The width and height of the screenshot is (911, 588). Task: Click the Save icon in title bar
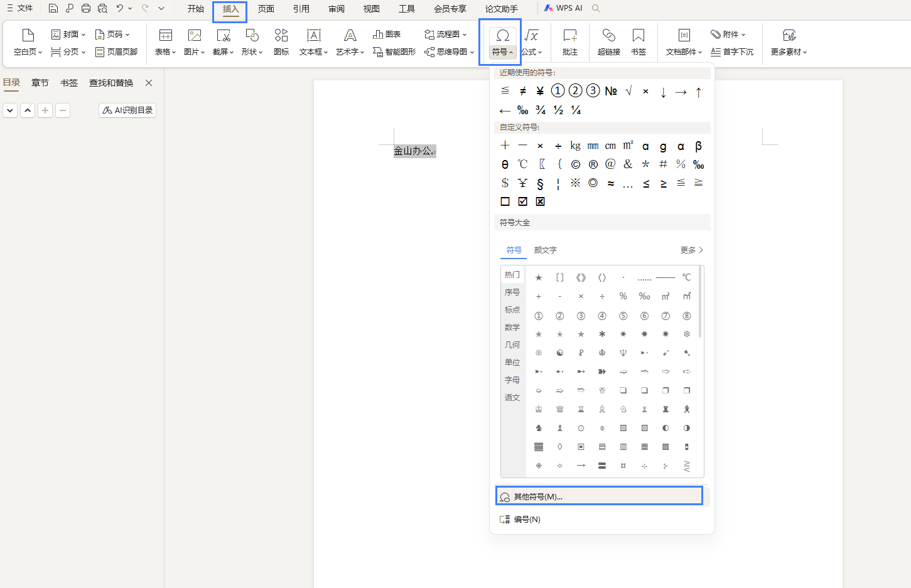tap(53, 8)
